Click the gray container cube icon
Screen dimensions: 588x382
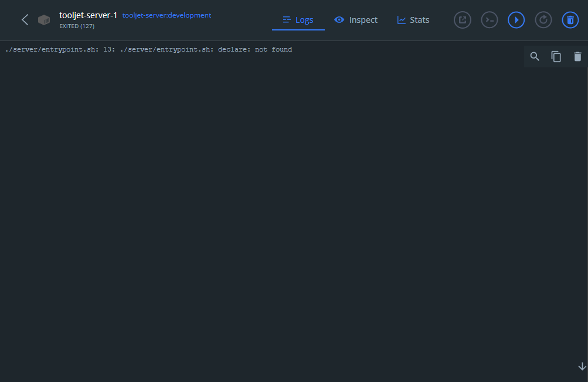tap(44, 20)
